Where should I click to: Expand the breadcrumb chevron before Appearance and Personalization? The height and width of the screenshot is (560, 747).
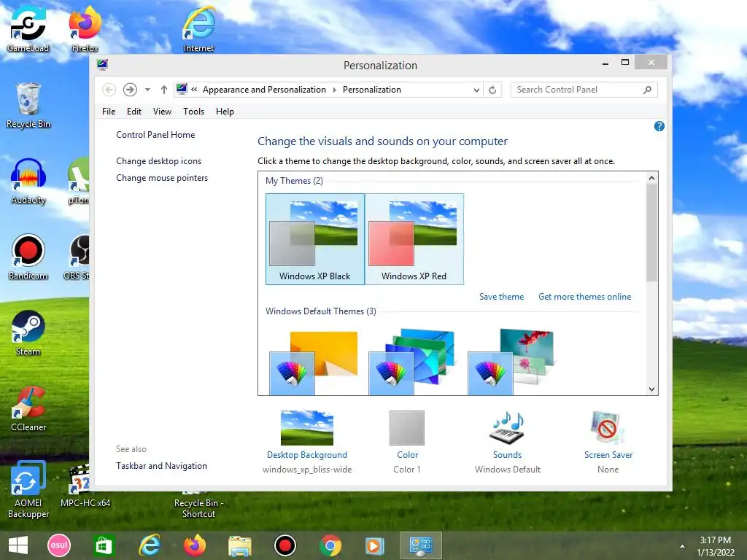(194, 89)
